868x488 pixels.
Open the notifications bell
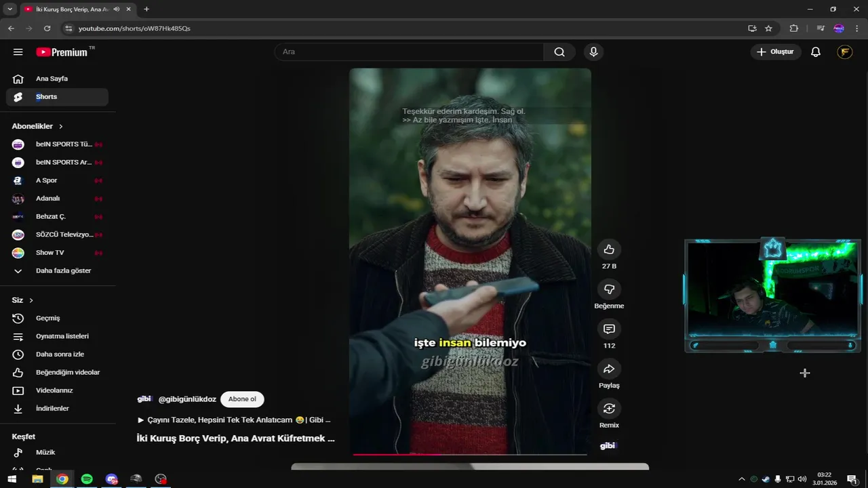click(x=816, y=52)
